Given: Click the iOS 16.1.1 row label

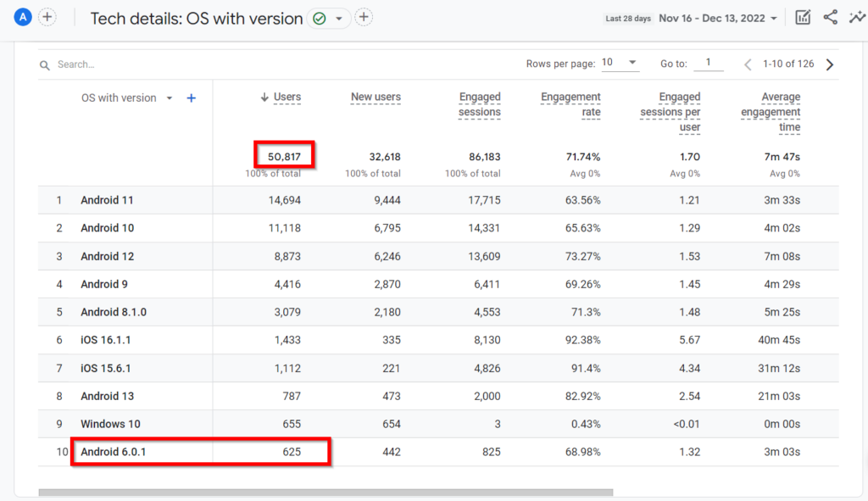Looking at the screenshot, I should coord(106,340).
